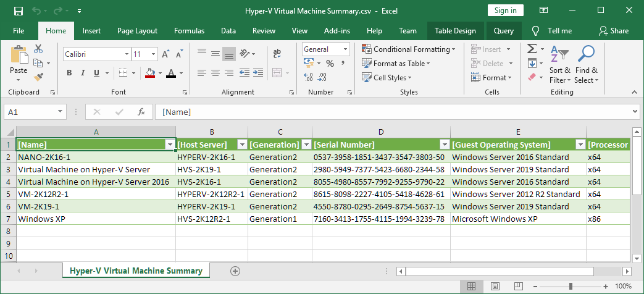This screenshot has height=294, width=644.
Task: Add new sheet with plus button
Action: coord(235,271)
